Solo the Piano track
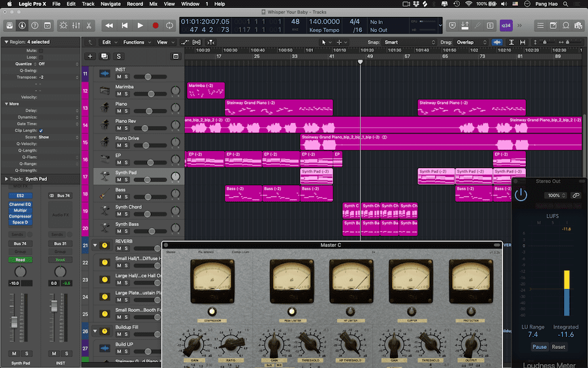Screen dimensions: 588x368 [x=126, y=111]
